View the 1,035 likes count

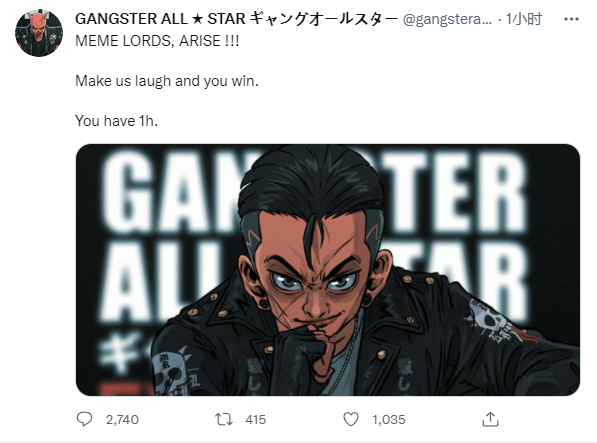[x=389, y=420]
